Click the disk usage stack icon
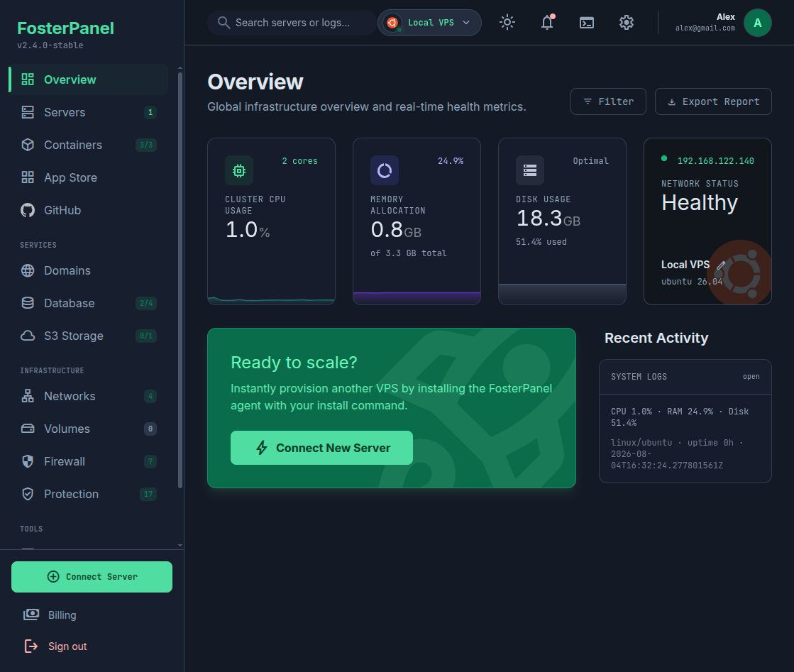Image resolution: width=794 pixels, height=672 pixels. tap(529, 170)
